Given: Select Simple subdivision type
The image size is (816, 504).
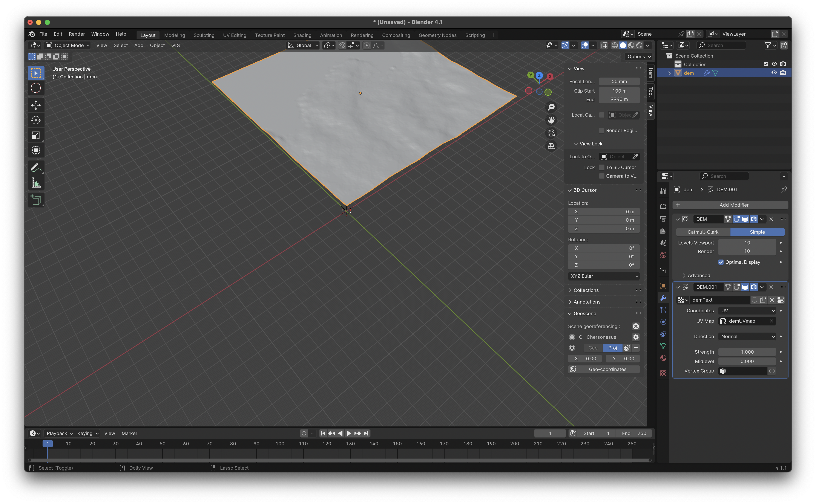Looking at the screenshot, I should click(x=757, y=232).
